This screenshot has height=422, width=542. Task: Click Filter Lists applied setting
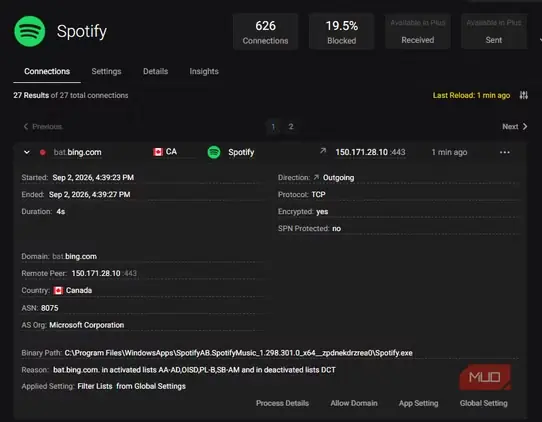(x=95, y=386)
